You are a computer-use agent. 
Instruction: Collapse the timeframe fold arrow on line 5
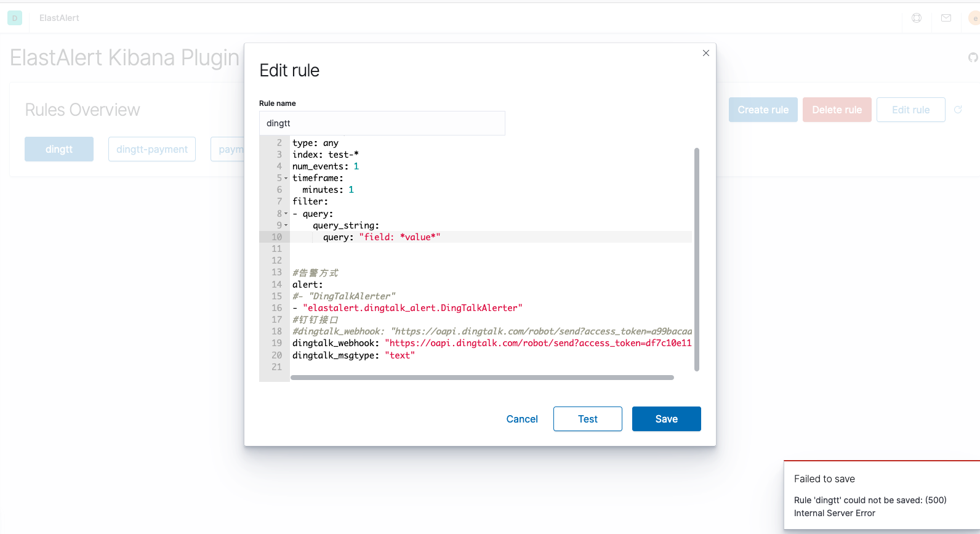(286, 178)
